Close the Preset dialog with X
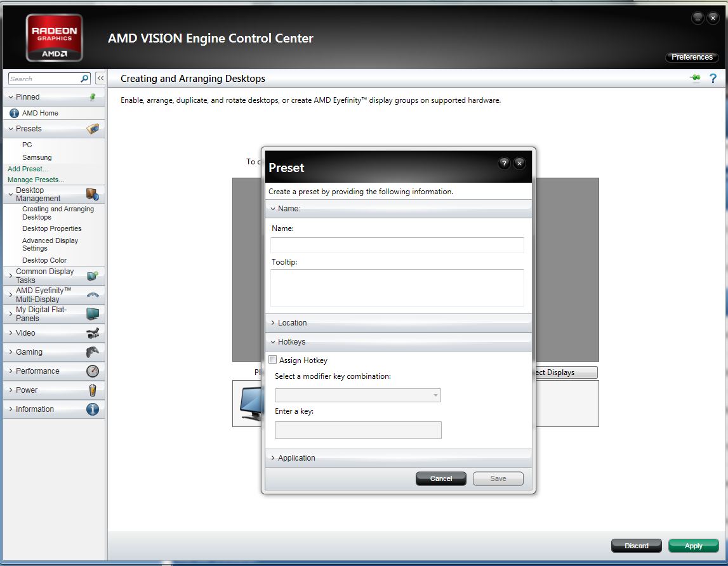 tap(520, 163)
